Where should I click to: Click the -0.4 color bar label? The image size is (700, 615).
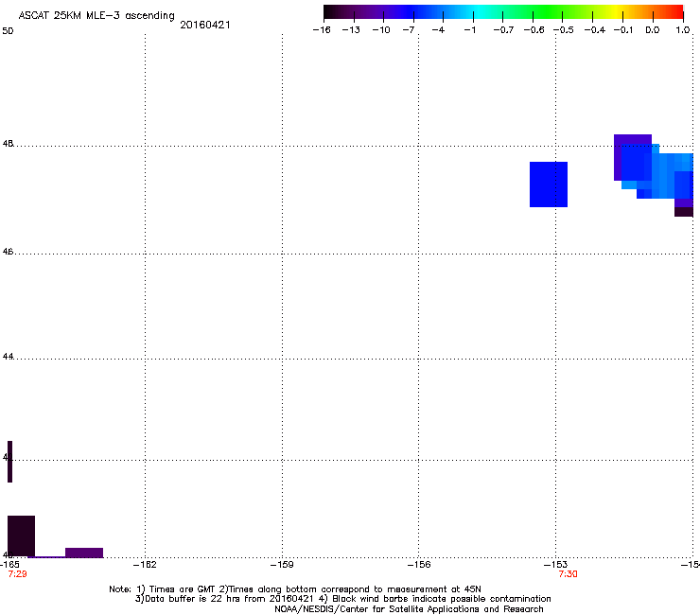(595, 30)
